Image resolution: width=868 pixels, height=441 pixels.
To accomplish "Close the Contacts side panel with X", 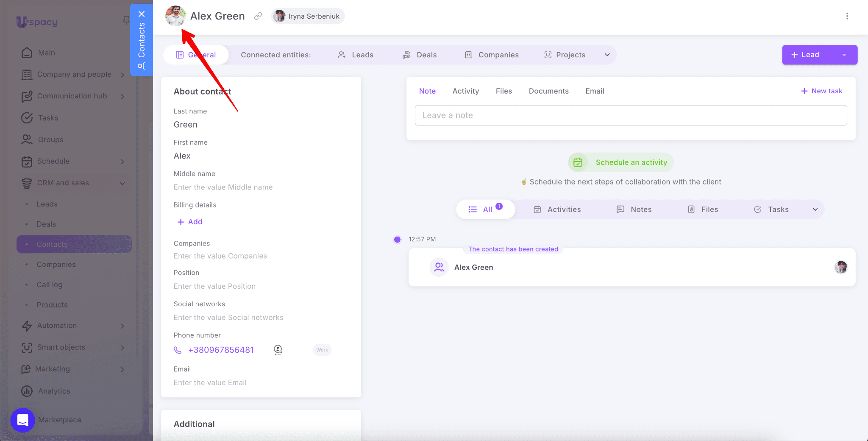I will pos(142,14).
